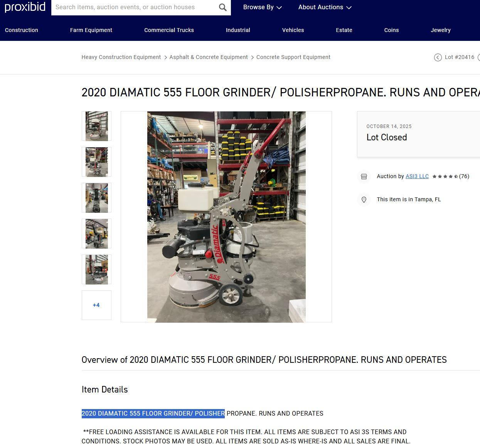Open the Coins category
The height and width of the screenshot is (448, 480).
[391, 30]
